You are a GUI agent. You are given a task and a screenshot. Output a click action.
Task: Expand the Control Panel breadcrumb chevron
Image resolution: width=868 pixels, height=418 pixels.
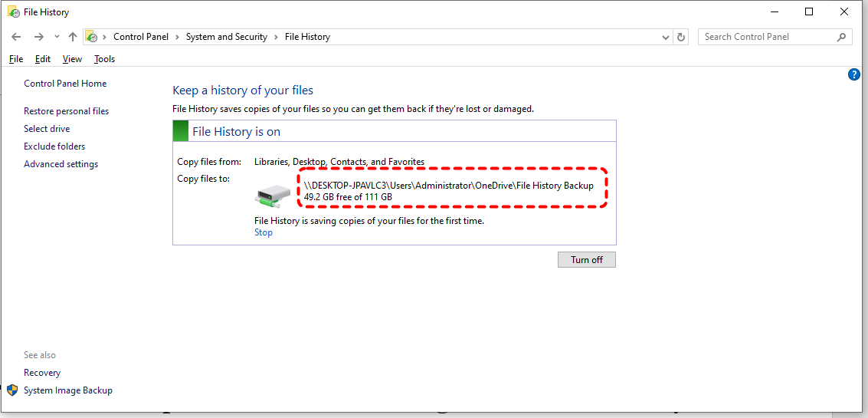click(x=177, y=37)
